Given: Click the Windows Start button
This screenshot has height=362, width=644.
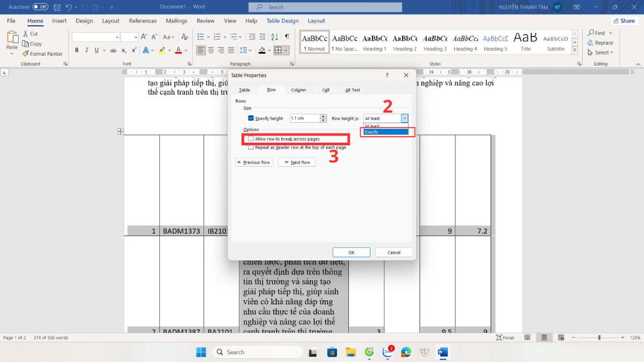Looking at the screenshot, I should pyautogui.click(x=201, y=352).
